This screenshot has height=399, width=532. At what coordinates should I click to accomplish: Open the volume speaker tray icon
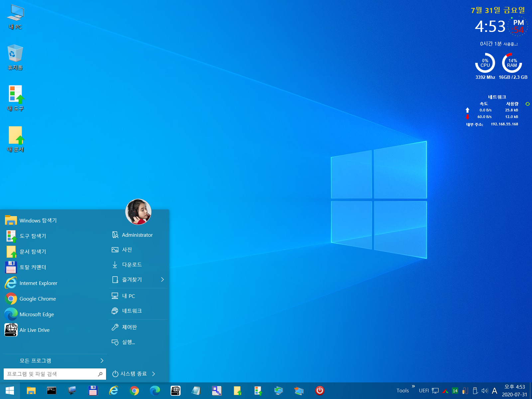485,391
